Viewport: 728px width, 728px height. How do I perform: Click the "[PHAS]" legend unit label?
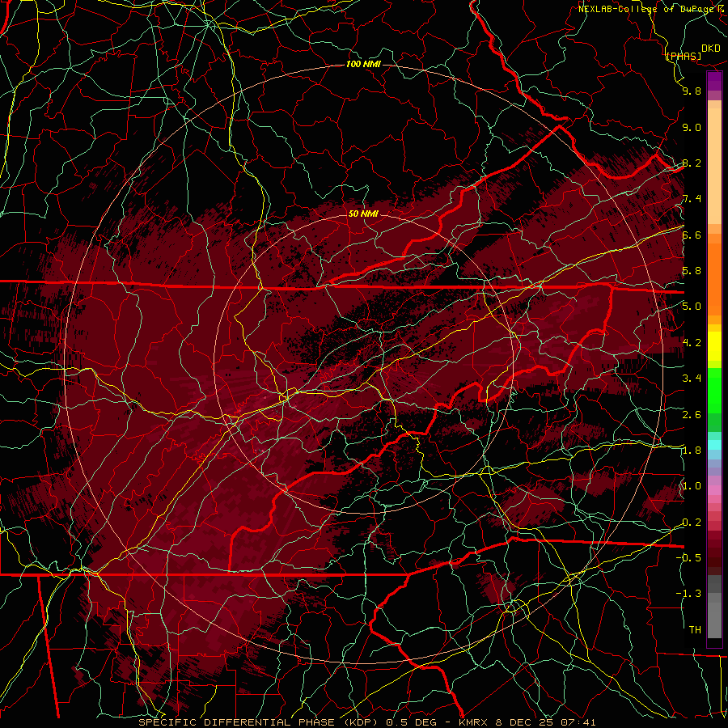684,56
